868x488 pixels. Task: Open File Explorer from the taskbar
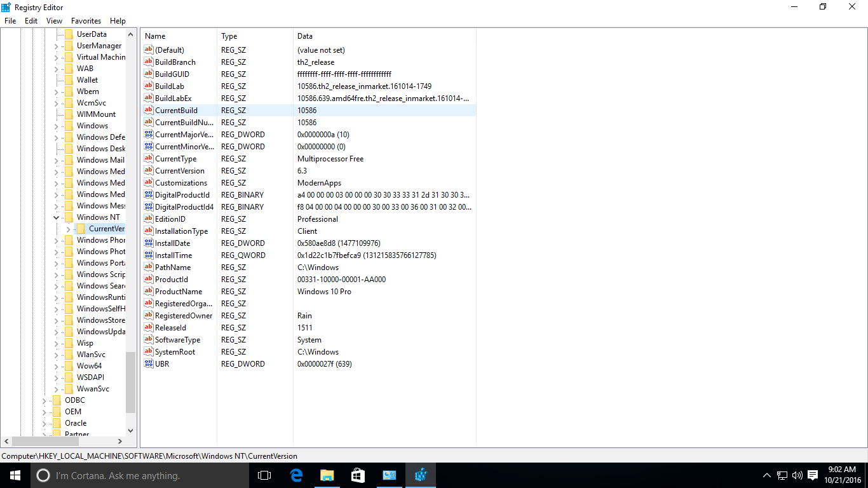click(327, 475)
